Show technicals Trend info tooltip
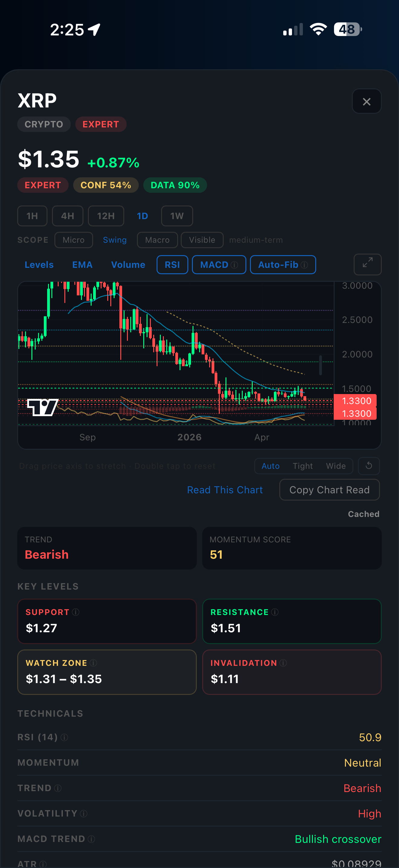The width and height of the screenshot is (399, 868). tap(58, 788)
